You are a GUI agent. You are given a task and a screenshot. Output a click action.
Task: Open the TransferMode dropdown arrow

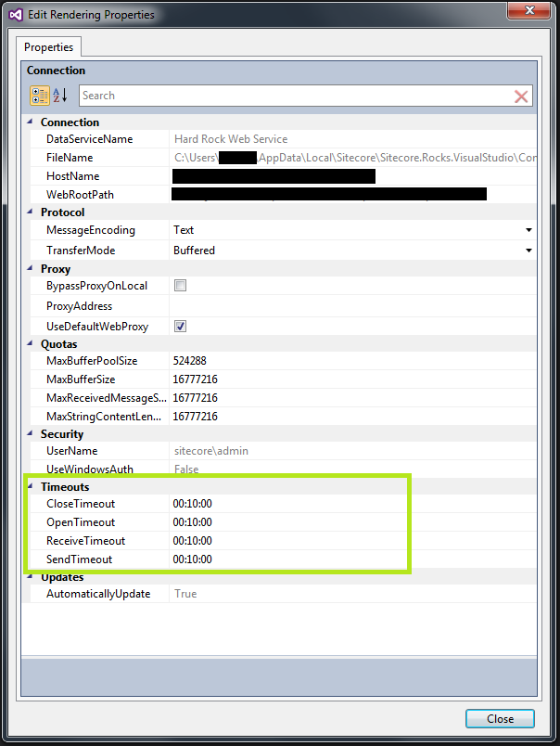(528, 251)
